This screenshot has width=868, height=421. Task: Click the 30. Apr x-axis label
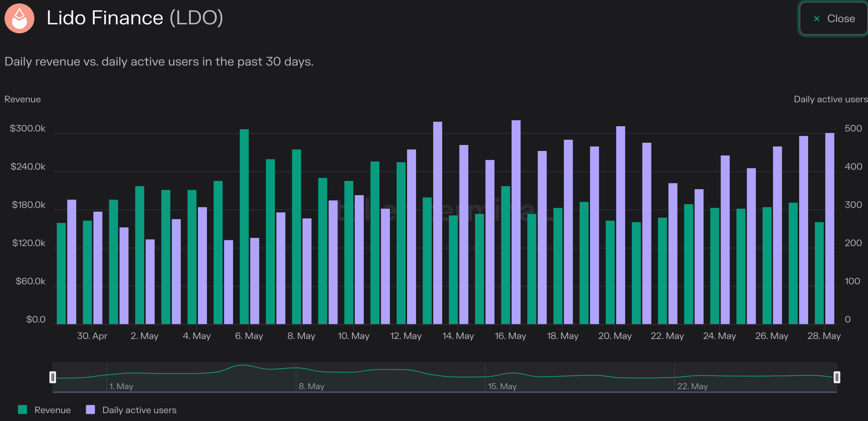[92, 336]
